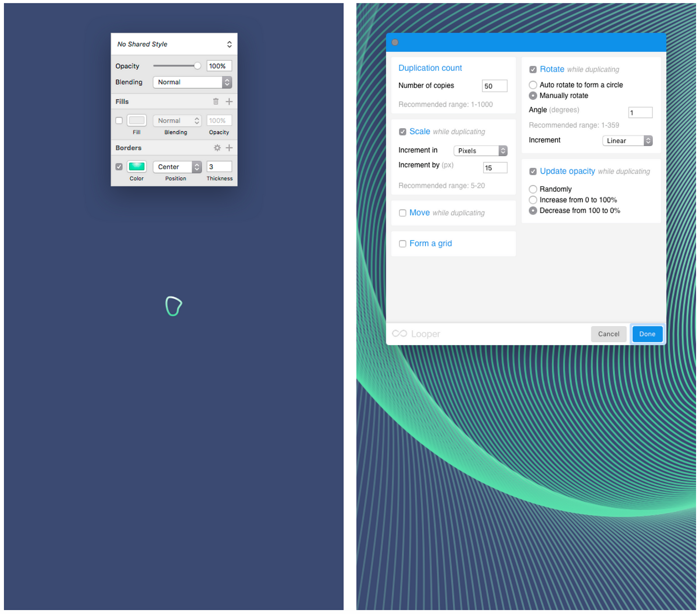This screenshot has width=700, height=614.
Task: Toggle Scale while duplicating checkbox
Action: pyautogui.click(x=402, y=132)
